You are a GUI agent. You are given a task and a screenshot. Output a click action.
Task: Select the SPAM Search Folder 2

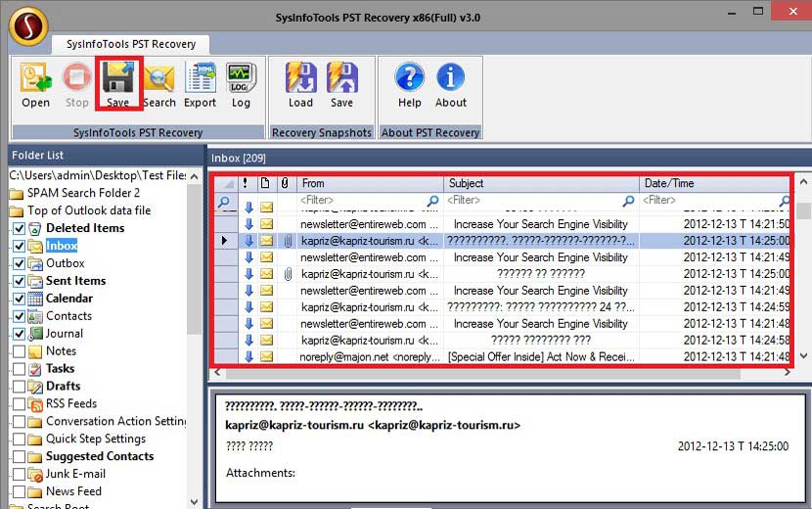pyautogui.click(x=83, y=193)
